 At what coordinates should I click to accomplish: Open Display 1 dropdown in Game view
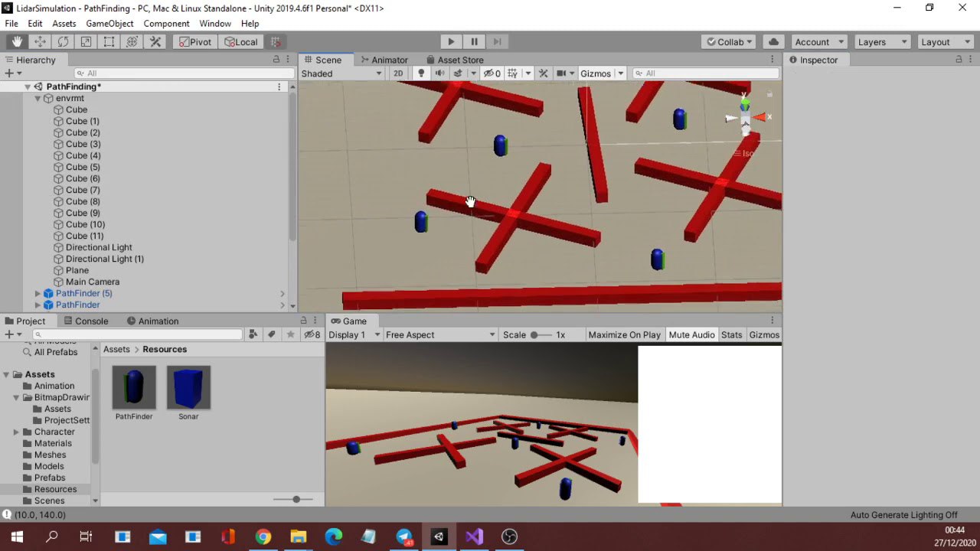[x=354, y=334]
